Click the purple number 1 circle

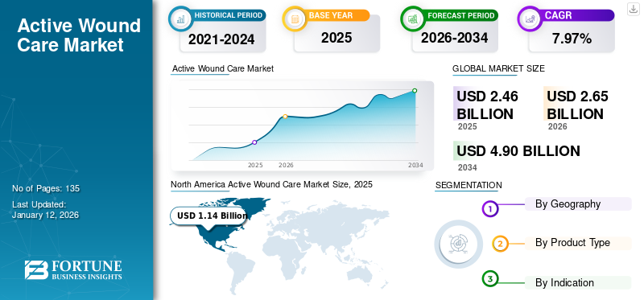[x=489, y=208]
